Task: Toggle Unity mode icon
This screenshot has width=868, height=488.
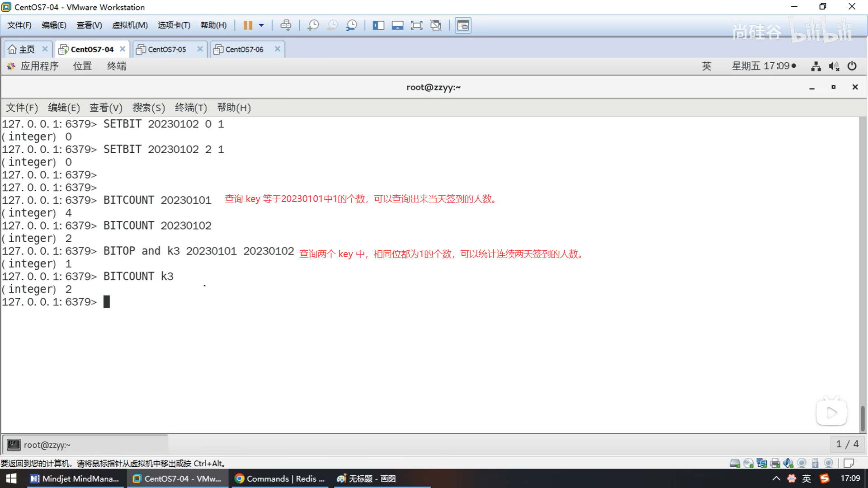Action: [436, 25]
